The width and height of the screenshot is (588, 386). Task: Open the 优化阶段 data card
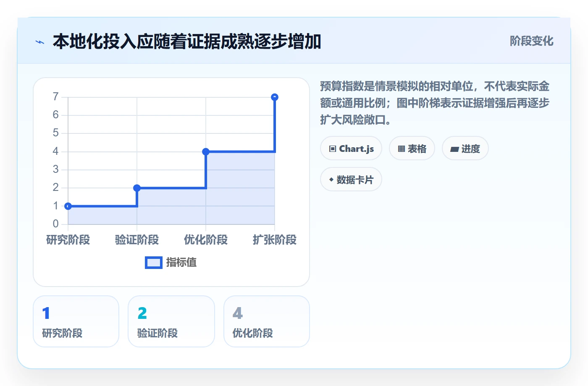[267, 321]
